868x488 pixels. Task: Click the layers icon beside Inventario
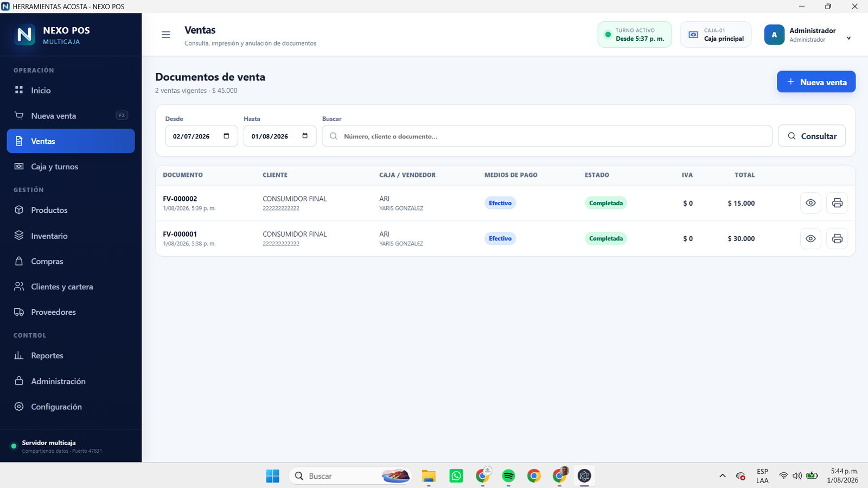[19, 236]
